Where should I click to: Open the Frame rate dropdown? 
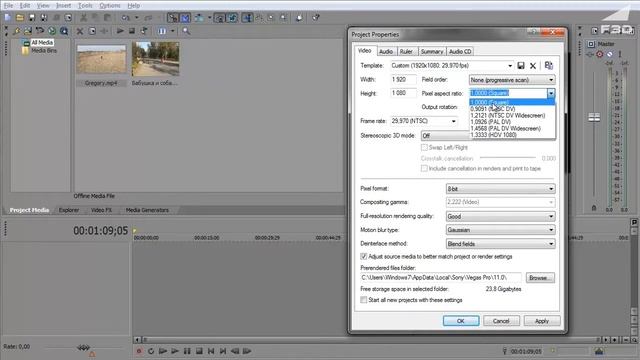pyautogui.click(x=453, y=121)
